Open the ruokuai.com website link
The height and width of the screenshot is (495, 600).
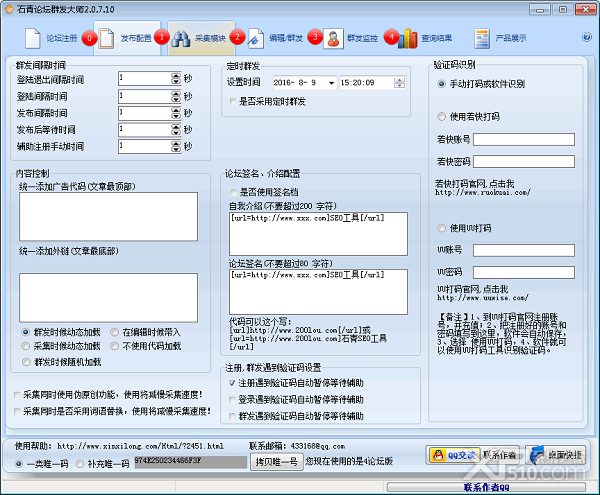click(x=483, y=192)
